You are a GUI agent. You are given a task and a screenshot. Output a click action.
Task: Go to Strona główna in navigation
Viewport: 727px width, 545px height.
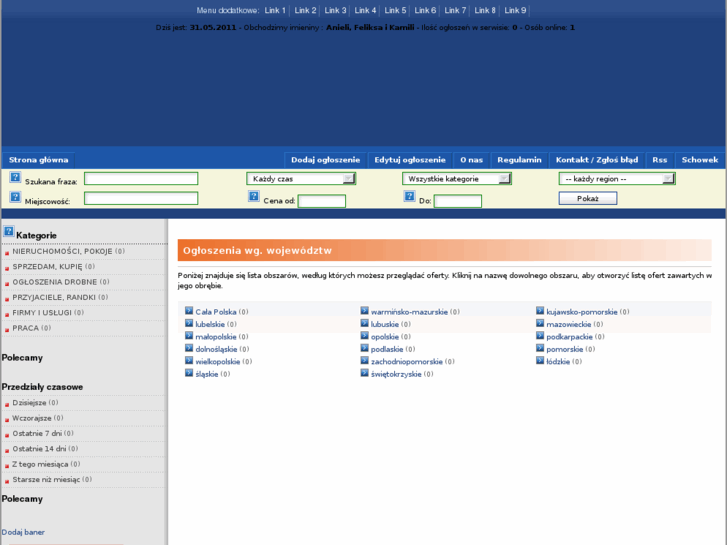pyautogui.click(x=39, y=160)
